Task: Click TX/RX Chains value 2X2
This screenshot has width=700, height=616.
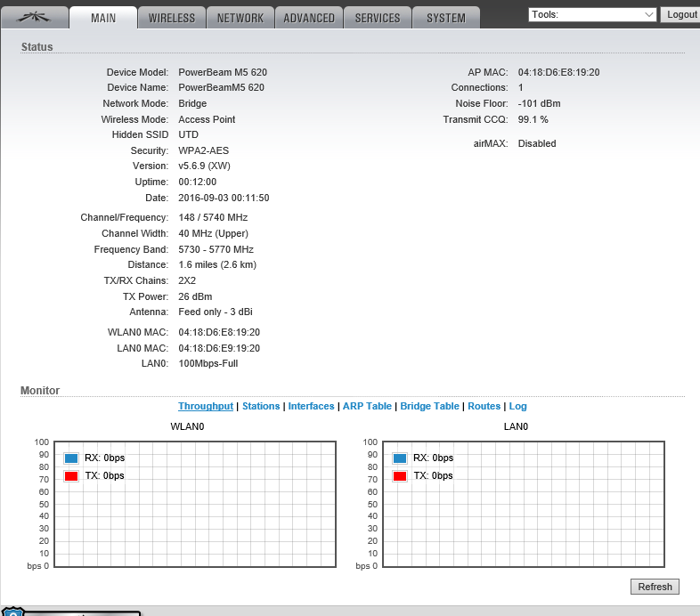Action: tap(187, 280)
